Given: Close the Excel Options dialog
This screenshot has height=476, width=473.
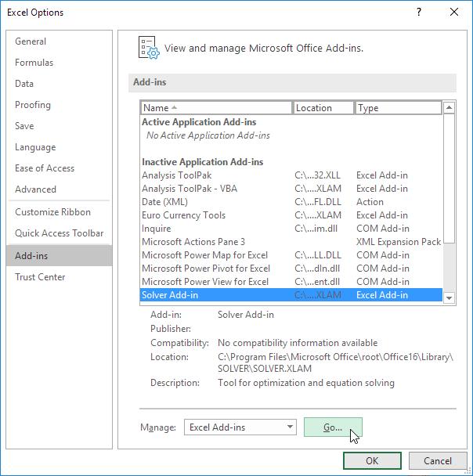Looking at the screenshot, I should (x=454, y=13).
